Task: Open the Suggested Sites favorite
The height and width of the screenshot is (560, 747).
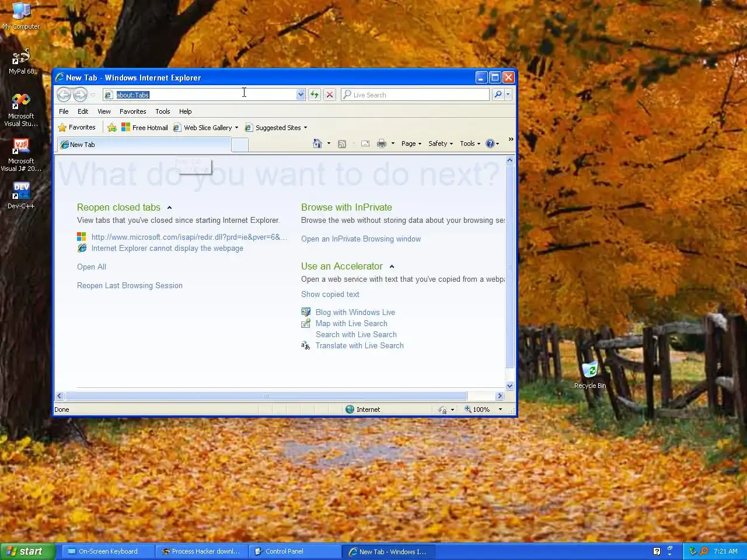Action: click(x=273, y=127)
